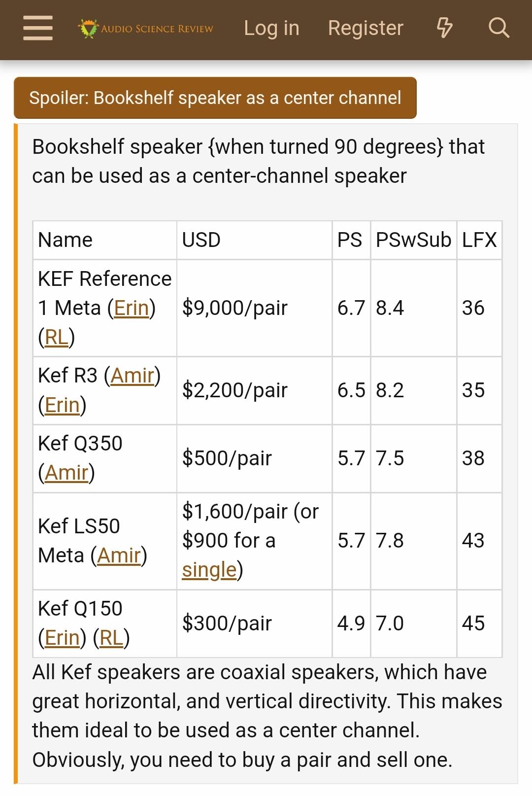
Task: Click the Log in link
Action: (x=271, y=28)
